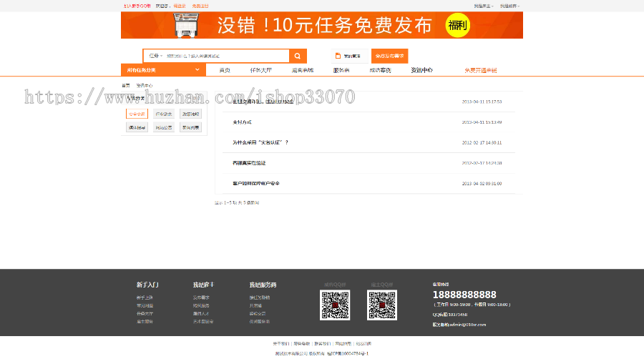Click the 关于我们 link at page bottom
The height and width of the screenshot is (359, 644).
tap(281, 344)
